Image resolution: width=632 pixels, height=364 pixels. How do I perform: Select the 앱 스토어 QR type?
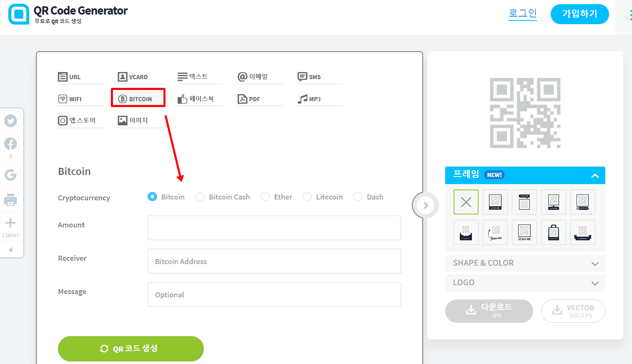(x=80, y=121)
